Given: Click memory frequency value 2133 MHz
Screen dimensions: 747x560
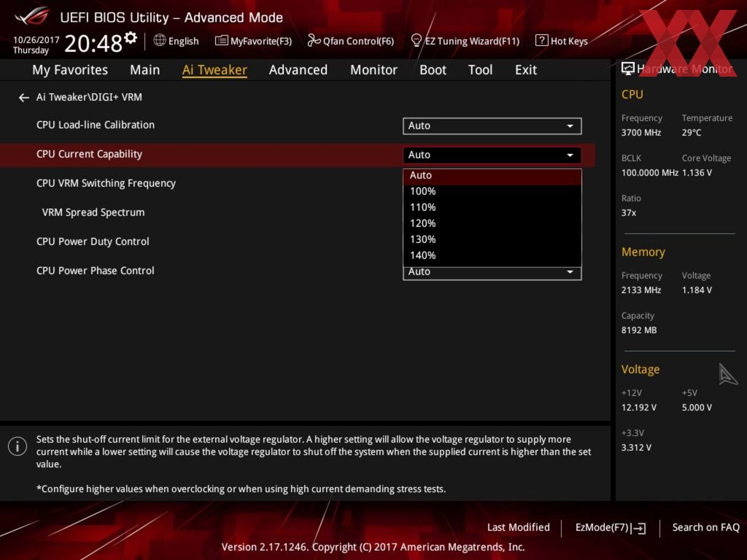Looking at the screenshot, I should (641, 290).
